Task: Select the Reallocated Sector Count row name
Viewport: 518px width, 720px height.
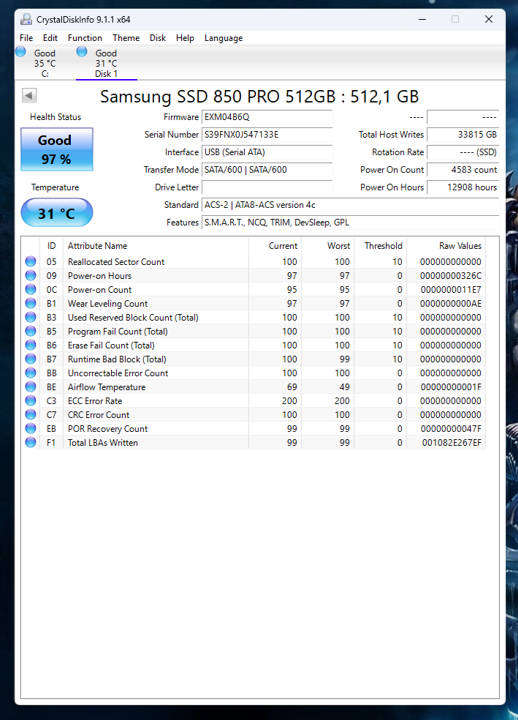Action: [116, 261]
